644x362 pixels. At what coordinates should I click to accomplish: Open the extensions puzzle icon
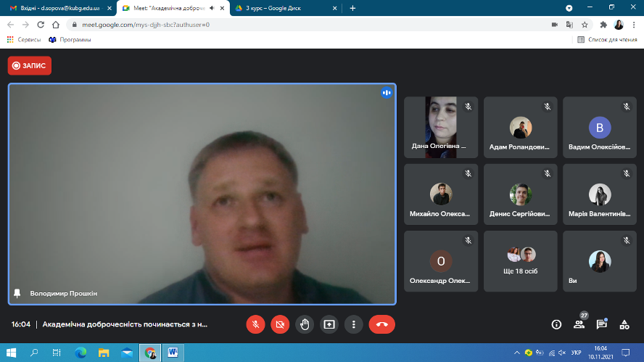pyautogui.click(x=603, y=25)
